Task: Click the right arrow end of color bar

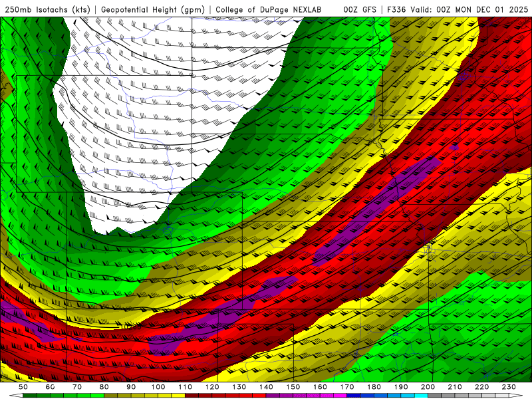Action: pos(516,395)
